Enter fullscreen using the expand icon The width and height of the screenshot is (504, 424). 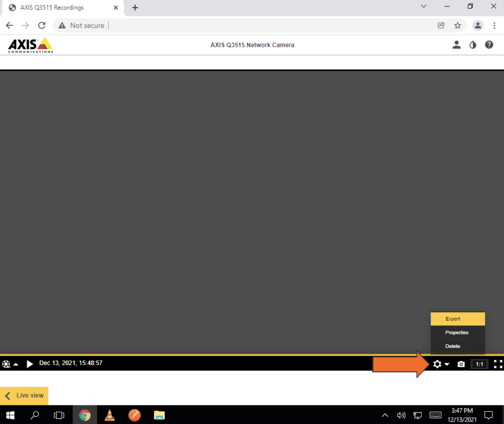click(498, 364)
